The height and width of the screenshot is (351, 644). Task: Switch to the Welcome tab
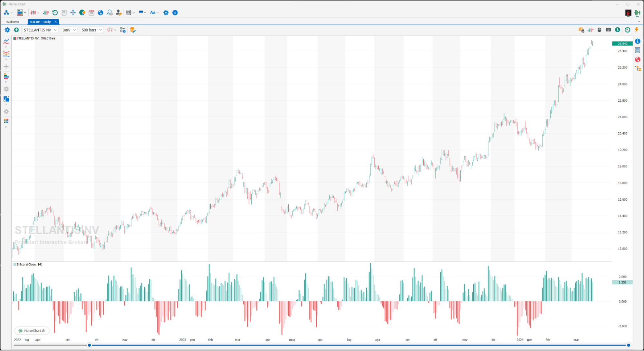[x=13, y=22]
